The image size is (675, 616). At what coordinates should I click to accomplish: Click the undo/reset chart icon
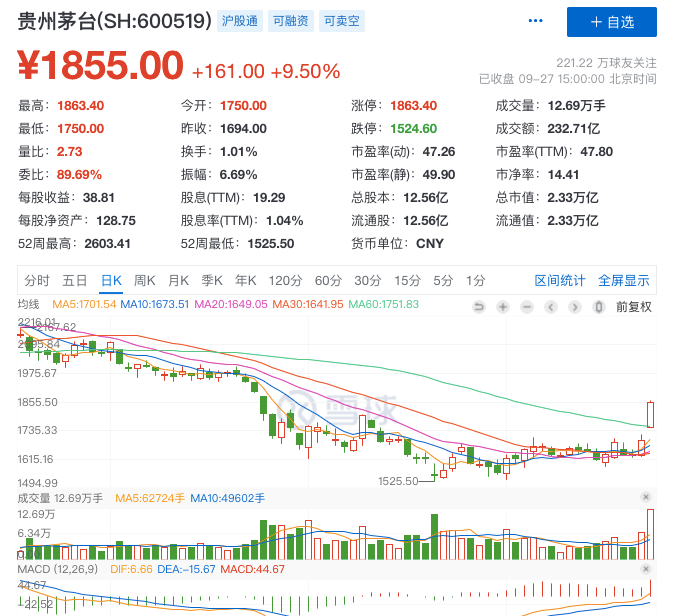(478, 307)
